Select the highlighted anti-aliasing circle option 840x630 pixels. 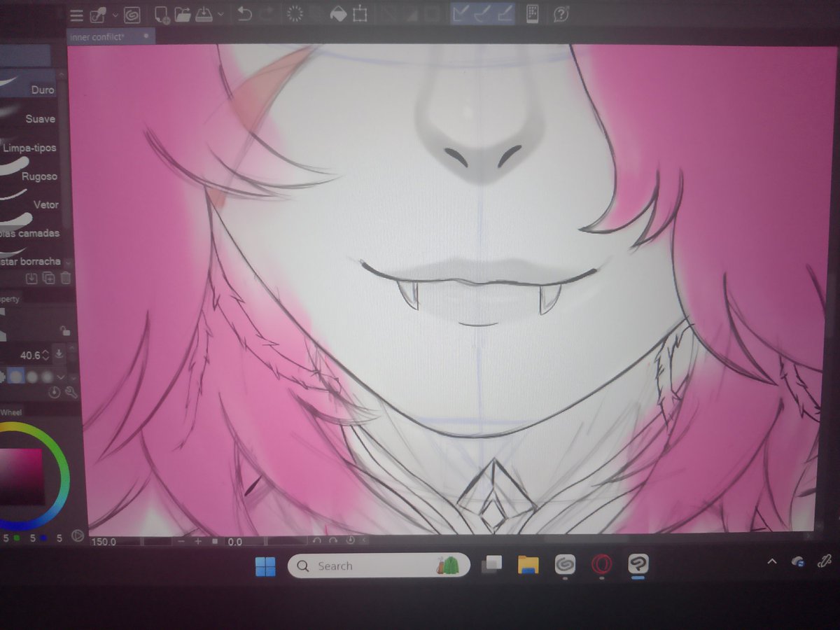[x=15, y=377]
